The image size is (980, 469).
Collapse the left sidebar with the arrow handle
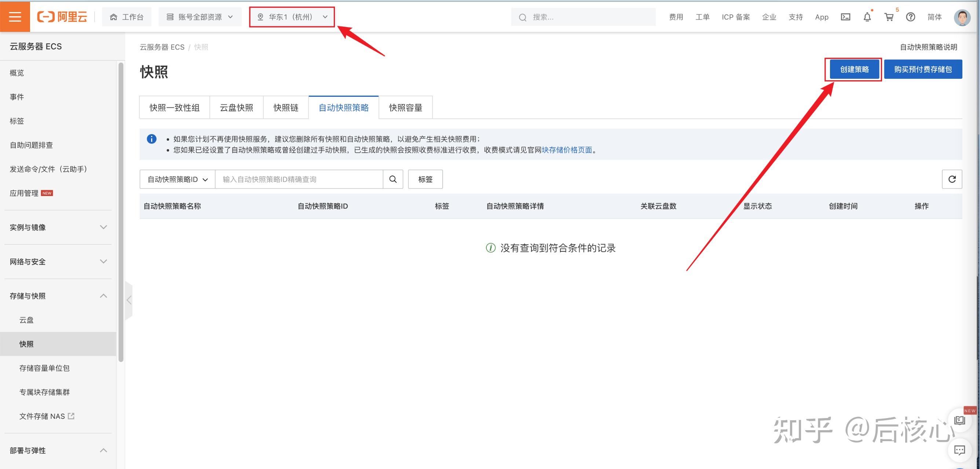pos(129,300)
